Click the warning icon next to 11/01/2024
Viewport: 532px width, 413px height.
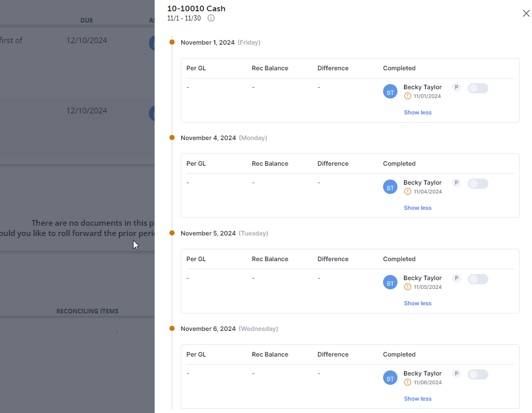[x=408, y=96]
